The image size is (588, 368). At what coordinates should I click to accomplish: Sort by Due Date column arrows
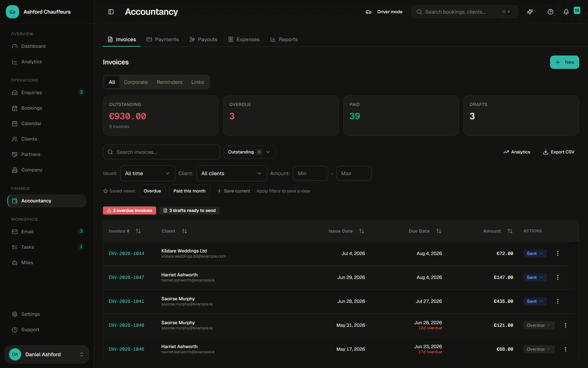(x=439, y=231)
